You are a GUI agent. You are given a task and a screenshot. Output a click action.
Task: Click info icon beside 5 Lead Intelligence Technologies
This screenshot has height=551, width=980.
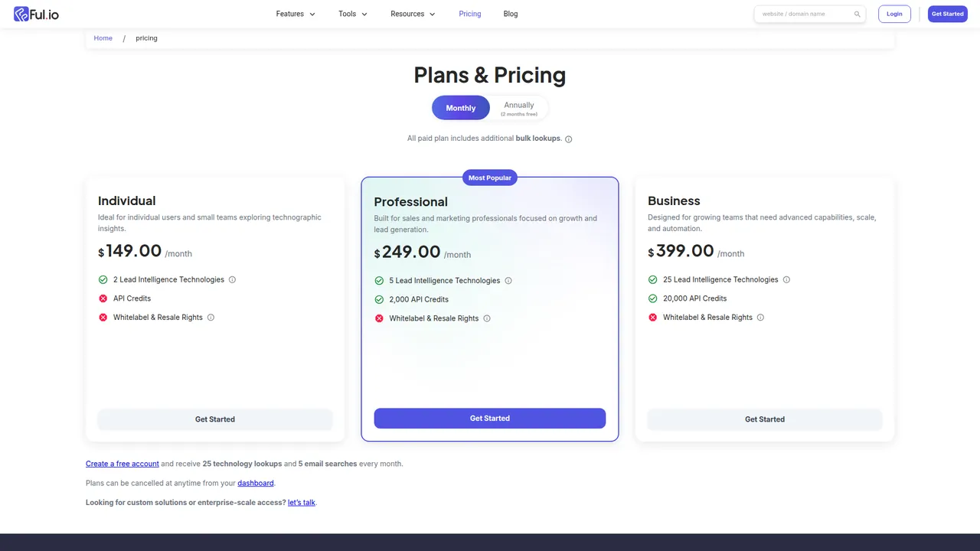click(x=508, y=281)
